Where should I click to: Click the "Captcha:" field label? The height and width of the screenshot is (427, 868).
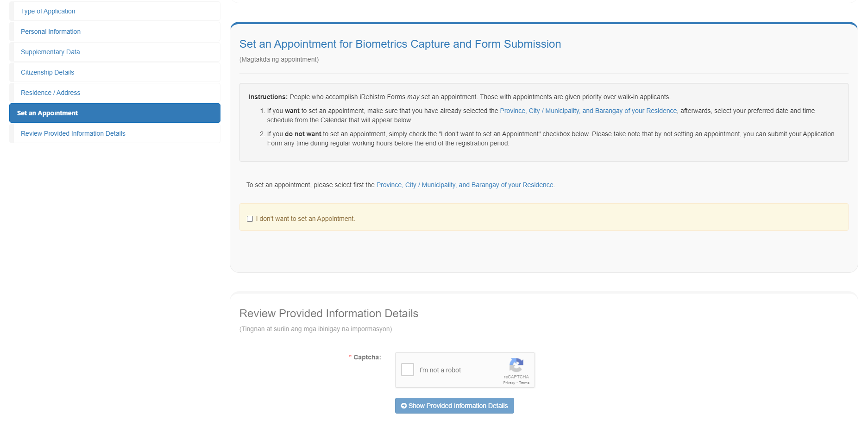point(367,357)
